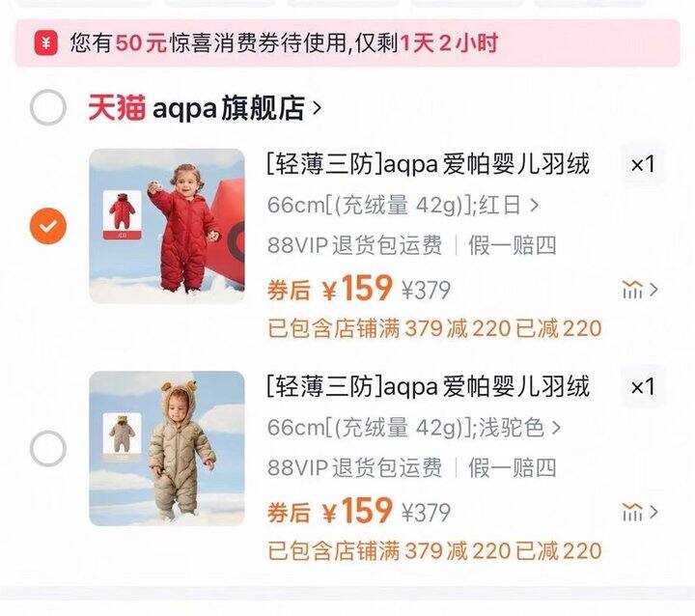Open aqpa旗舰店 store page chevron
This screenshot has width=695, height=616.
point(317,108)
